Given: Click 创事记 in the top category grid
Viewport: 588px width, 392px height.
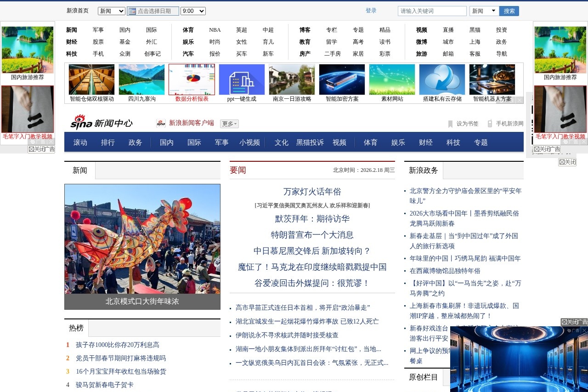Looking at the screenshot, I should (x=153, y=54).
